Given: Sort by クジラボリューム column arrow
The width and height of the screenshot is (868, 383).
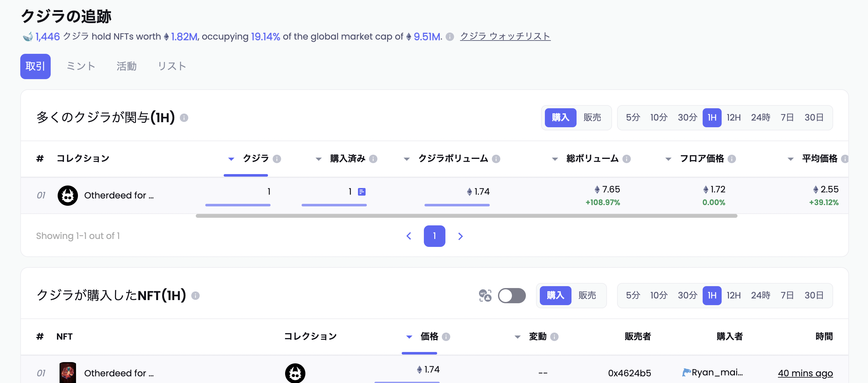Looking at the screenshot, I should [x=407, y=159].
